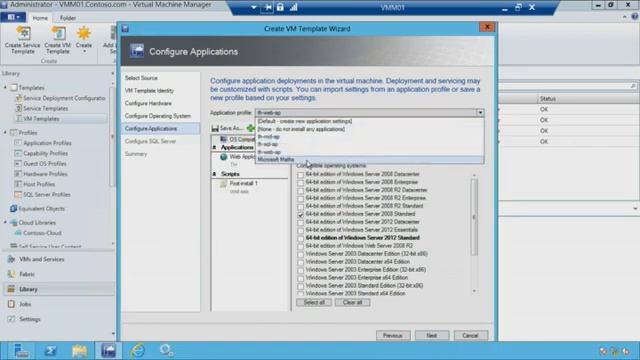Uncheck 64-bit Windows Server 2008 Standard
640x360 pixels.
pyautogui.click(x=301, y=214)
